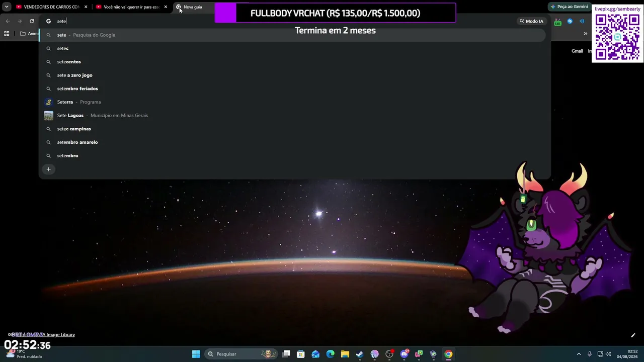Go forward using the browser forward arrow
Image resolution: width=644 pixels, height=362 pixels.
pos(20,21)
